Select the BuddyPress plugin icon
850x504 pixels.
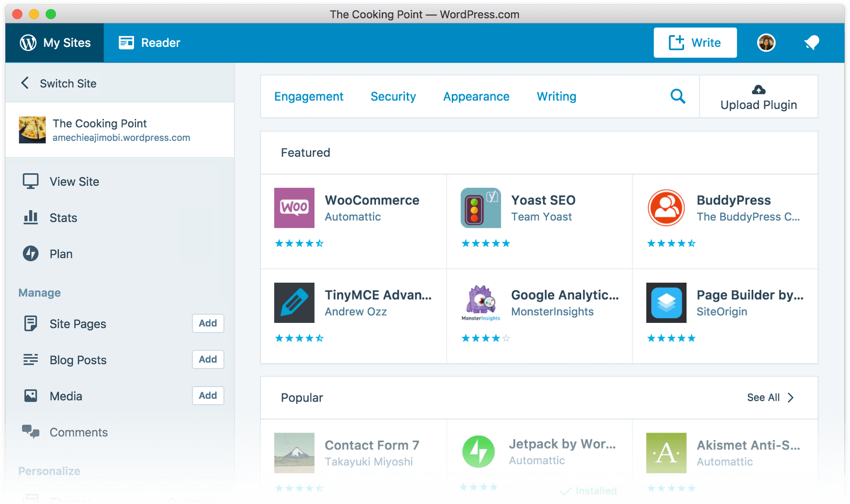[x=666, y=208]
